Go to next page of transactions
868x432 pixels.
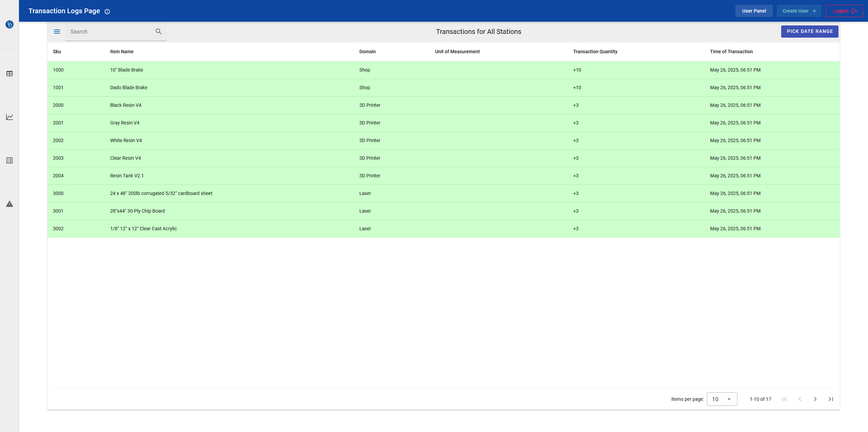(815, 399)
